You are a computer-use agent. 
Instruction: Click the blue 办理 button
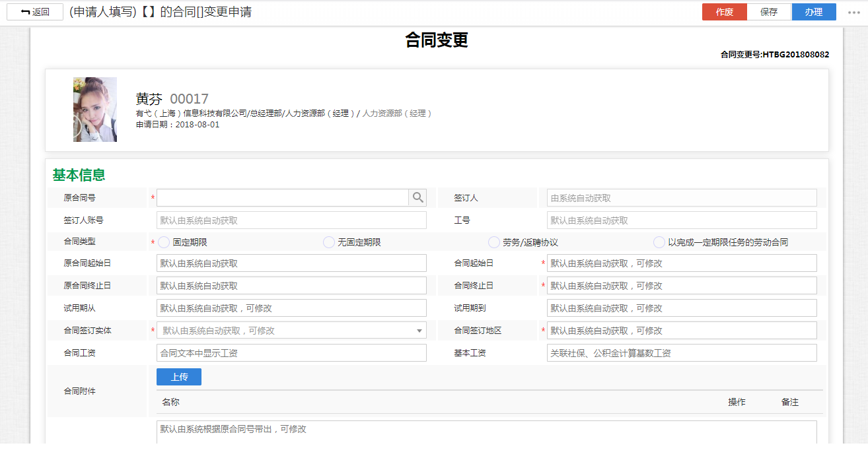814,12
